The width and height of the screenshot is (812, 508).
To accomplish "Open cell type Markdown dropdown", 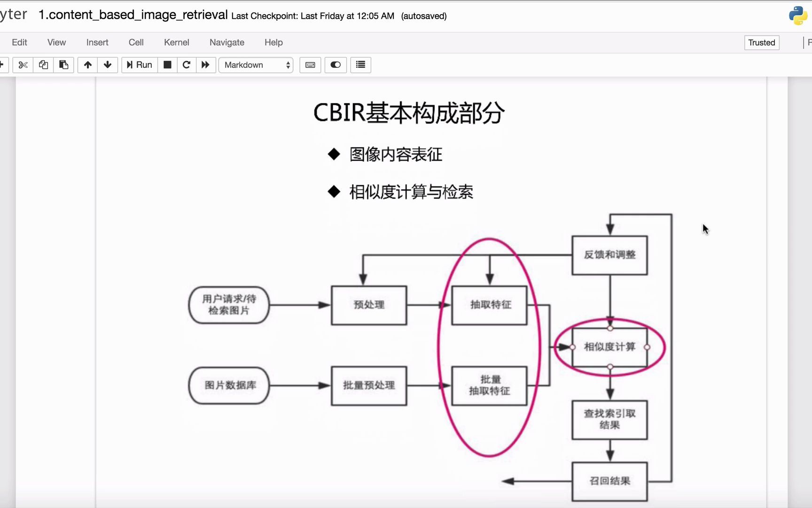I will (256, 65).
